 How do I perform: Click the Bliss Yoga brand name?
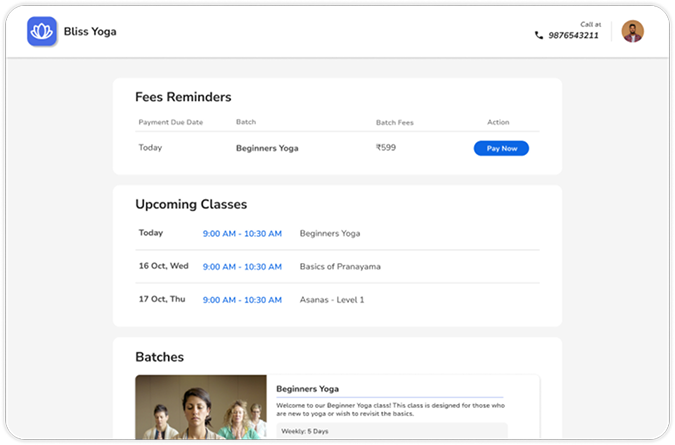pyautogui.click(x=90, y=31)
